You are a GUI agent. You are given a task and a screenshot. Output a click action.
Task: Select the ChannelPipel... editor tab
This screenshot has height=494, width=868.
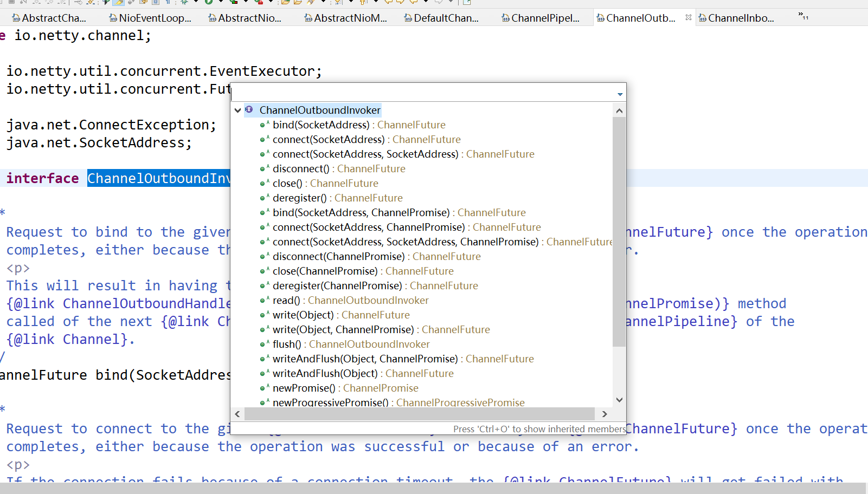tap(541, 18)
